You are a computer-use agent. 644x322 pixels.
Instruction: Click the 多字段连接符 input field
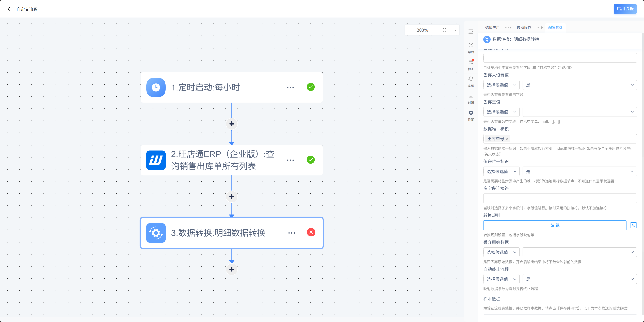tap(560, 198)
